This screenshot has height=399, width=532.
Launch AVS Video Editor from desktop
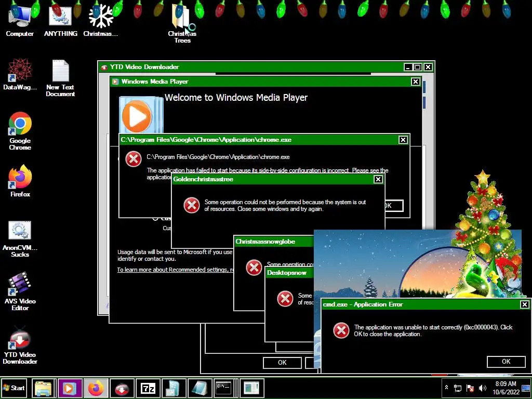tap(20, 291)
